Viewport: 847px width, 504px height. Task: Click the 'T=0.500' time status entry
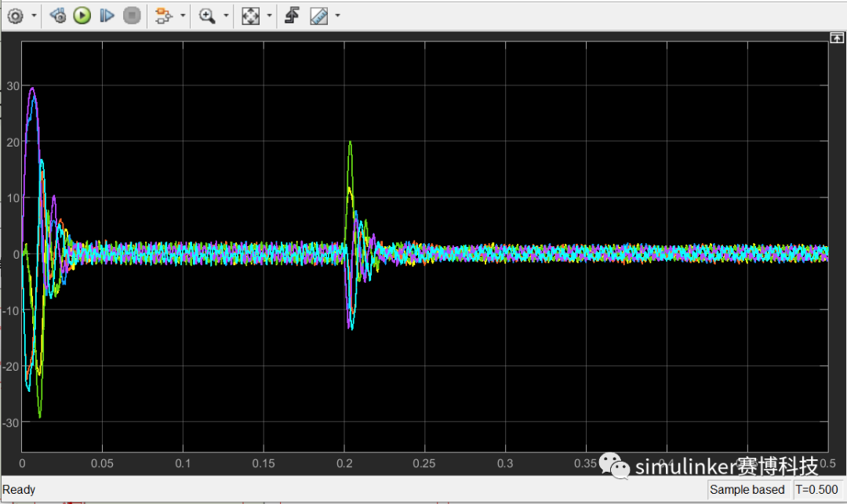pos(816,490)
